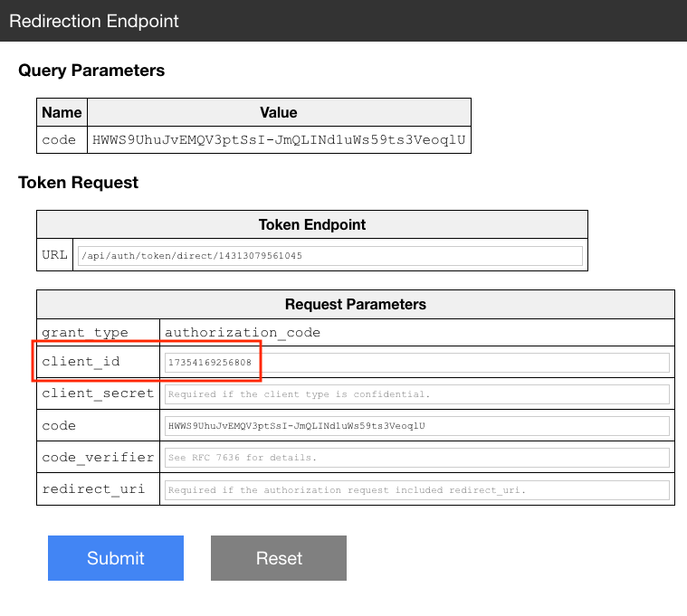Click into the client_secret input field
This screenshot has width=687, height=616.
tap(417, 394)
